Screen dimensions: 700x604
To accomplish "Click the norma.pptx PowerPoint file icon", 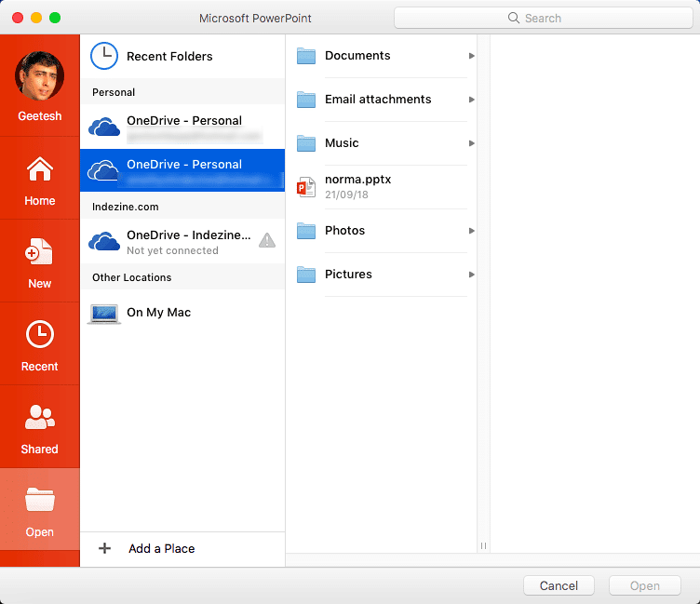I will [306, 187].
